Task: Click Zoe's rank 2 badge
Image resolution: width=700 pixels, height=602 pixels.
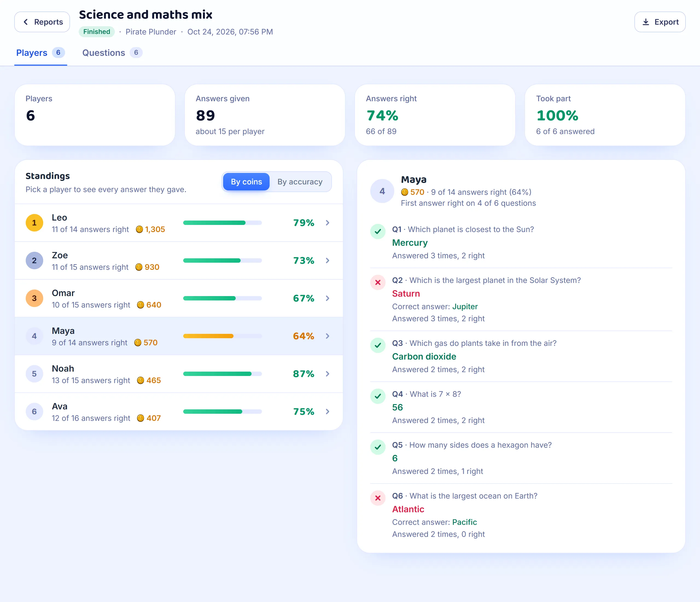Action: coord(34,261)
